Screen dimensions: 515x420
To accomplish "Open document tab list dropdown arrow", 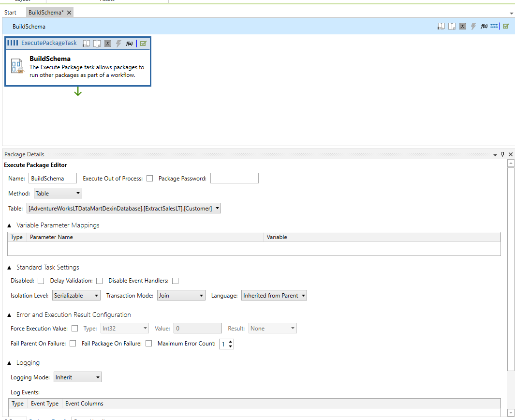I will coord(512,14).
